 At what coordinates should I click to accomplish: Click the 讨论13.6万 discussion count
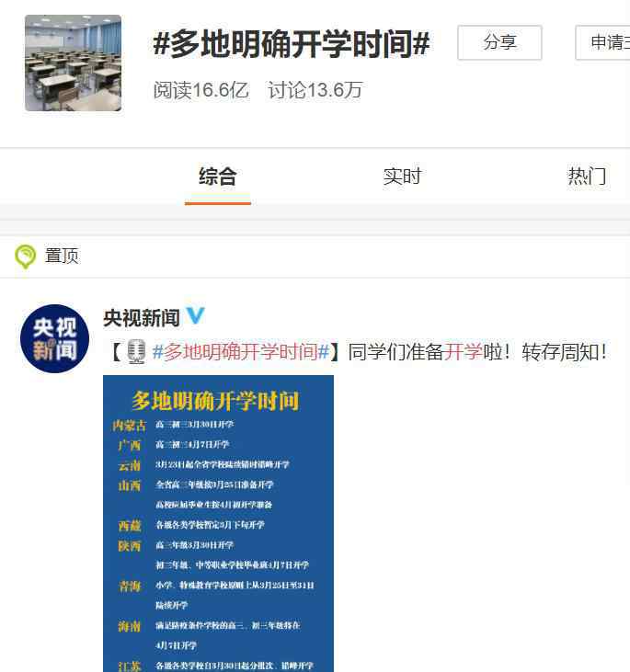[315, 90]
